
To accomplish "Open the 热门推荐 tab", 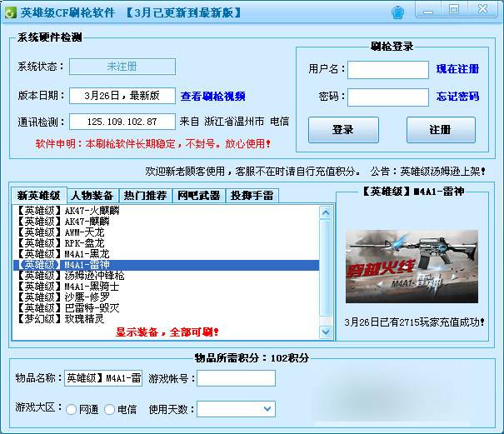I will click(145, 196).
